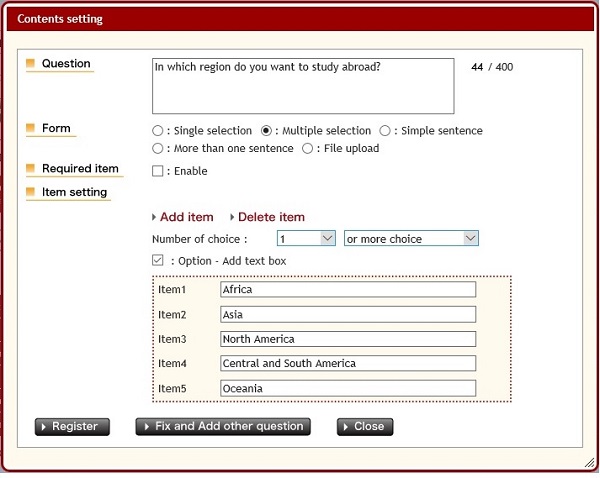The height and width of the screenshot is (478, 600).
Task: Open the Number of choice dropdown
Action: pos(306,239)
